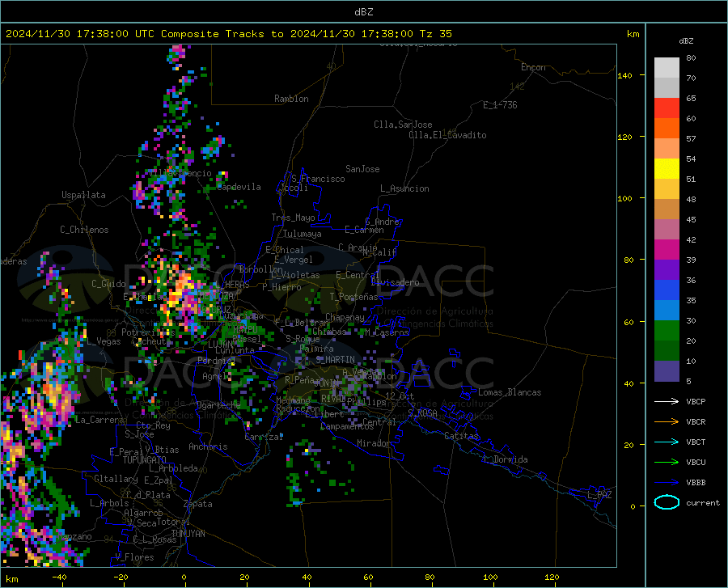This screenshot has height=588, width=728.
Task: Click the cyan VBCT arrow legend icon
Action: pos(667,442)
